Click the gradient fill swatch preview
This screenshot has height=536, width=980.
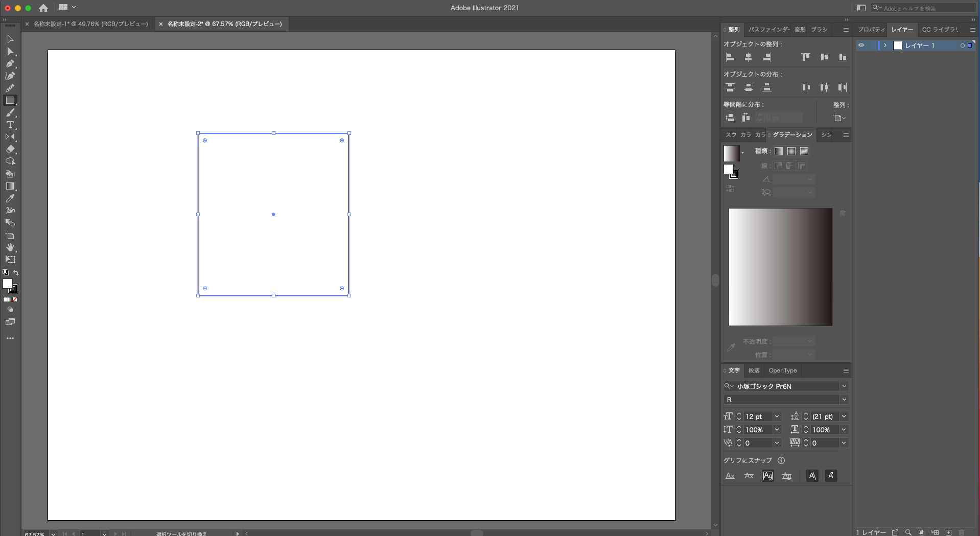coord(731,153)
